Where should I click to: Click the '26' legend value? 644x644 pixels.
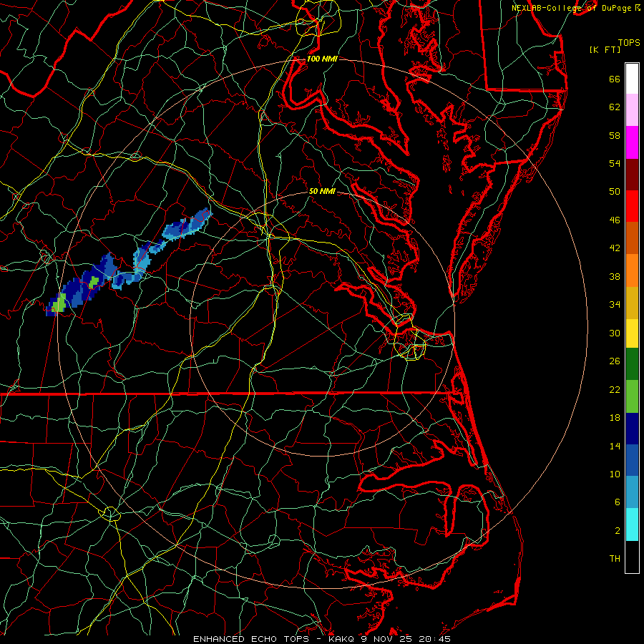[x=615, y=361]
